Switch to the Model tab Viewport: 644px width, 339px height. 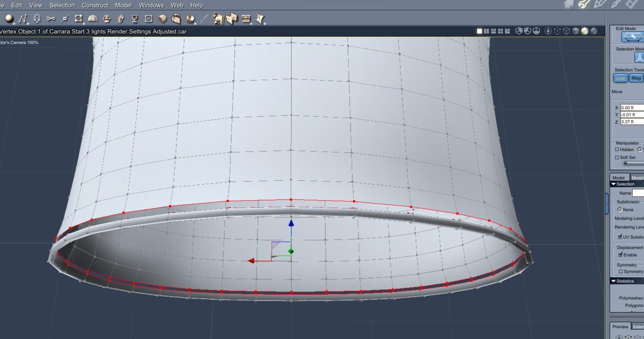pos(618,178)
